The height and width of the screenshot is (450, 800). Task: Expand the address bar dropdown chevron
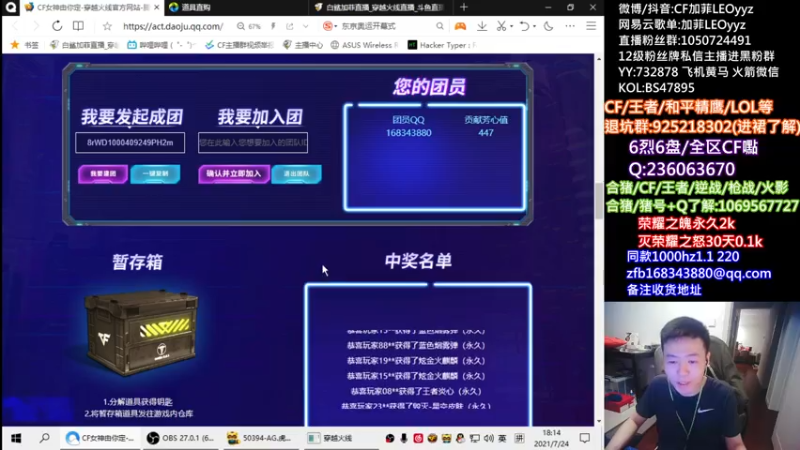click(306, 26)
